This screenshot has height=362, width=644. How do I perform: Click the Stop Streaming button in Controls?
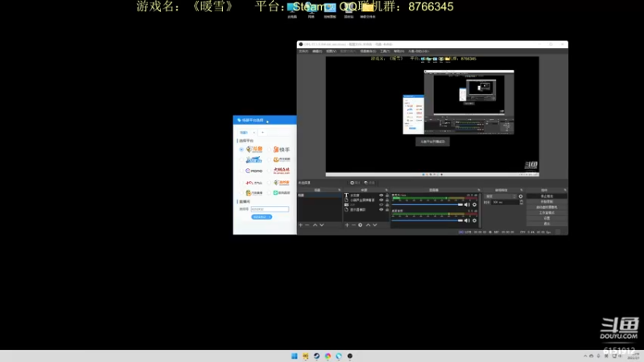pyautogui.click(x=547, y=196)
